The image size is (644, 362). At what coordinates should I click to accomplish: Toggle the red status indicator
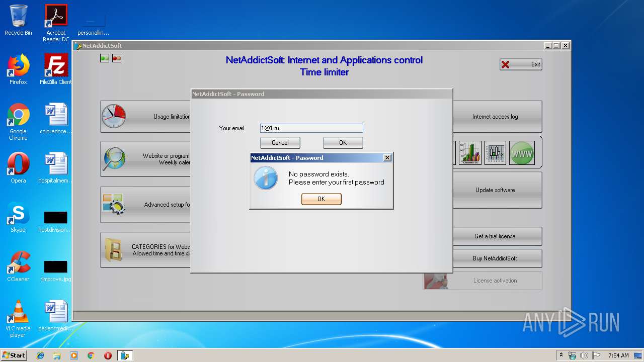pos(117,58)
